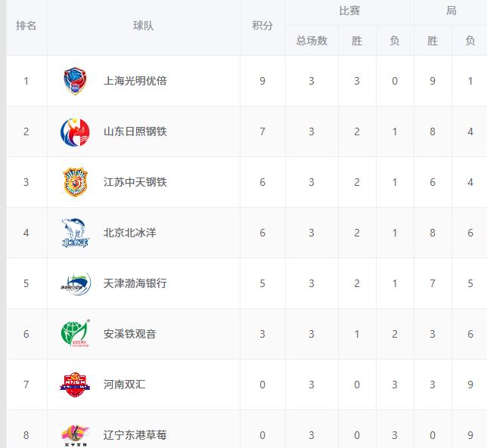
Task: Open the 天津渤海银行 team name link
Action: click(135, 283)
